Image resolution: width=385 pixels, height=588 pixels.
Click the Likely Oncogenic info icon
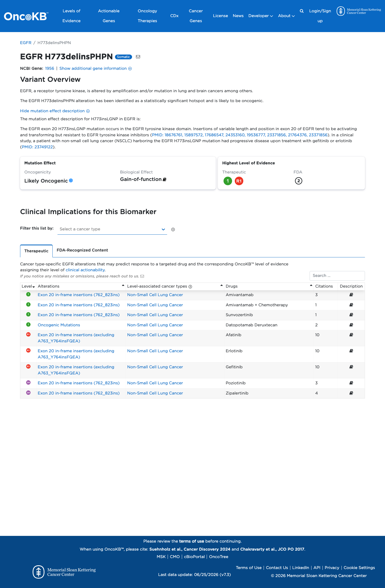tap(71, 180)
